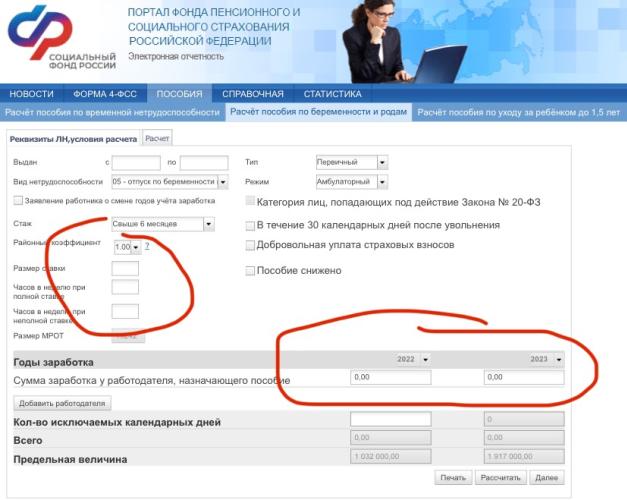Expand the Районный коэффициент dropdown

coord(136,248)
